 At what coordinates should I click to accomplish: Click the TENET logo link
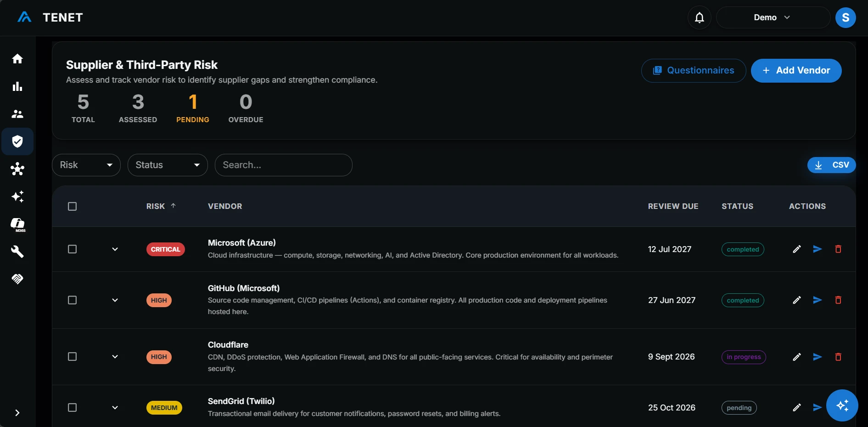click(x=50, y=17)
